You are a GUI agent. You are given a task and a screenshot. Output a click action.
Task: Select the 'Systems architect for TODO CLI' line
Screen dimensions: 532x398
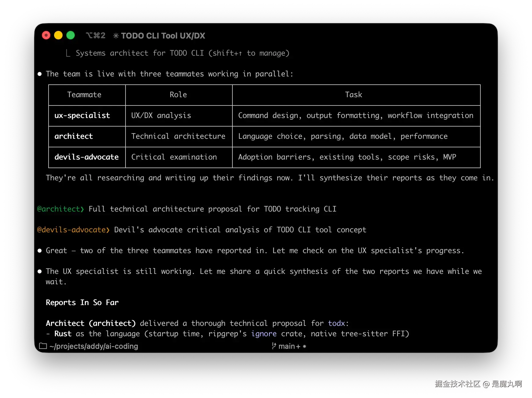(183, 53)
